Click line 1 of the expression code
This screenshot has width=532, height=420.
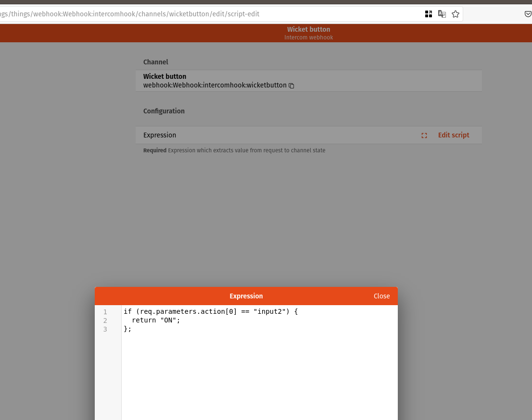(211, 311)
